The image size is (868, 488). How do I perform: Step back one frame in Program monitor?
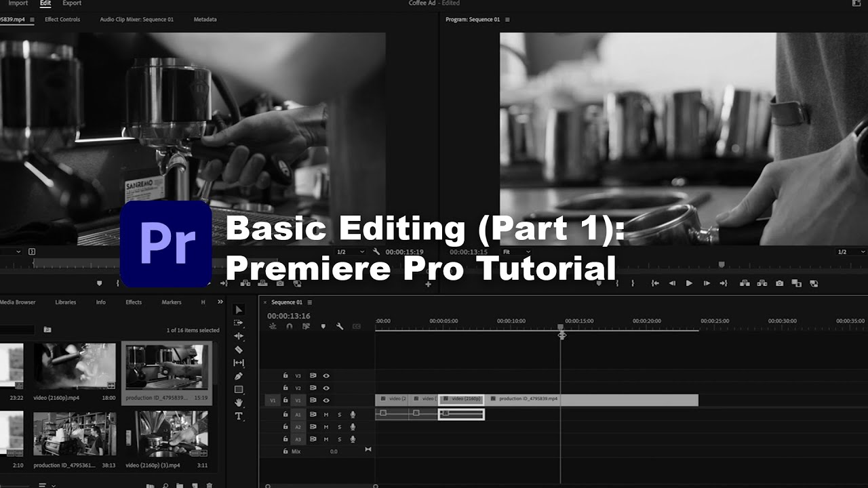[672, 283]
